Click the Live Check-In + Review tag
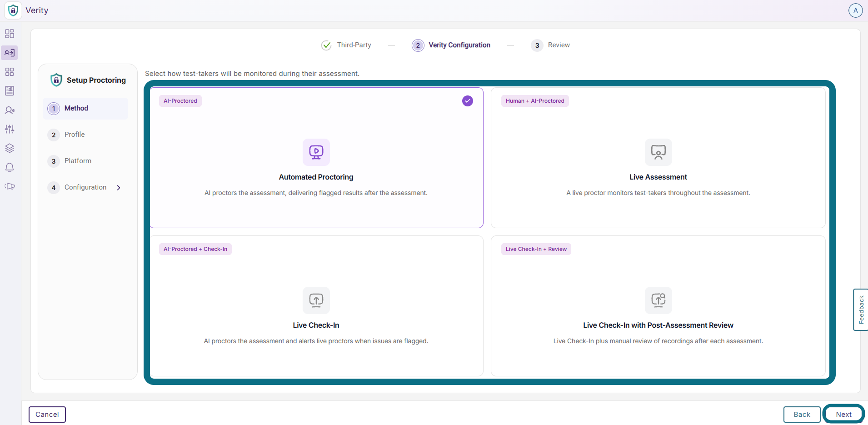This screenshot has height=425, width=868. pyautogui.click(x=536, y=249)
